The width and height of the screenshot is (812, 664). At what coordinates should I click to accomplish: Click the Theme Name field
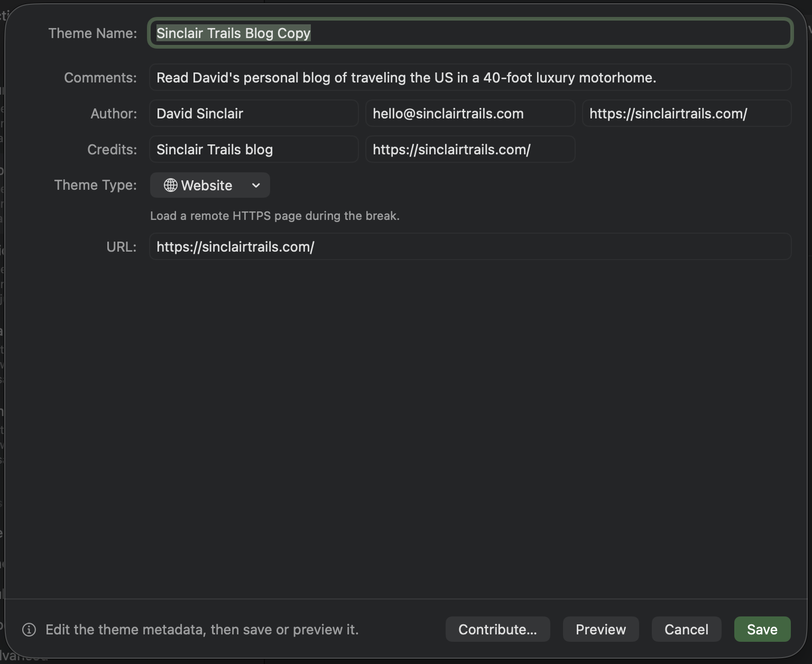click(x=470, y=33)
